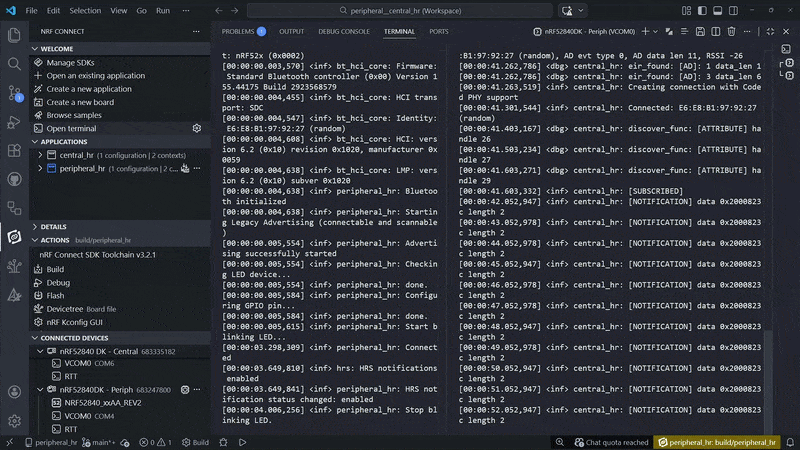Go forward with the navigation arrow

click(234, 11)
